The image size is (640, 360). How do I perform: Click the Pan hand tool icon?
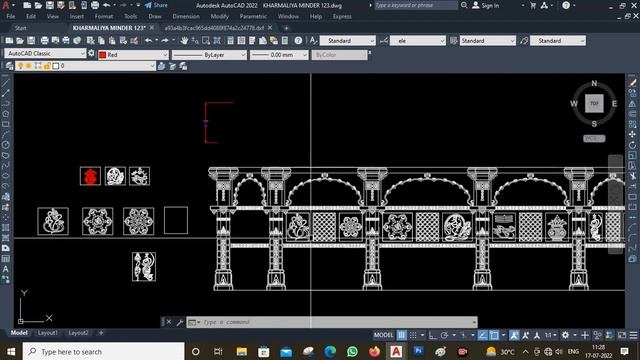click(184, 40)
